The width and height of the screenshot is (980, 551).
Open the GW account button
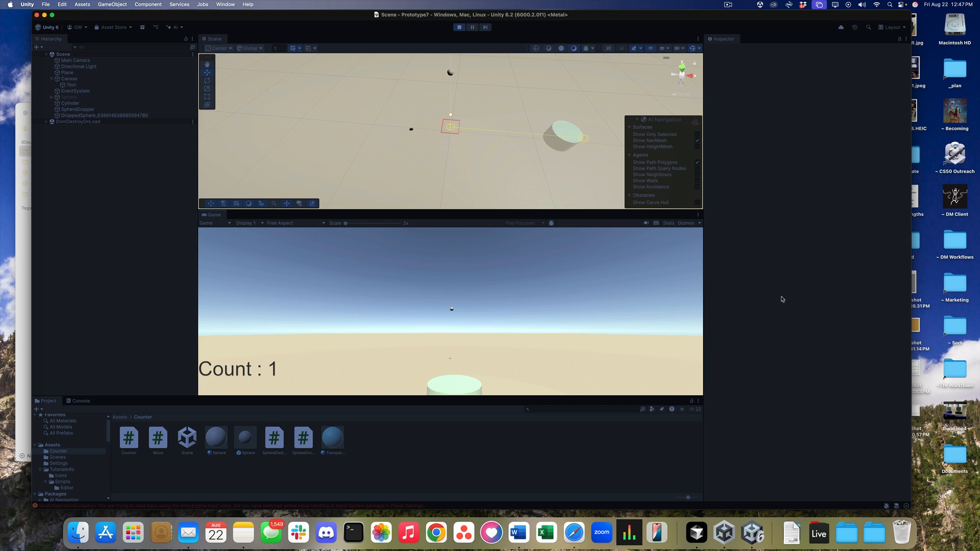(77, 27)
